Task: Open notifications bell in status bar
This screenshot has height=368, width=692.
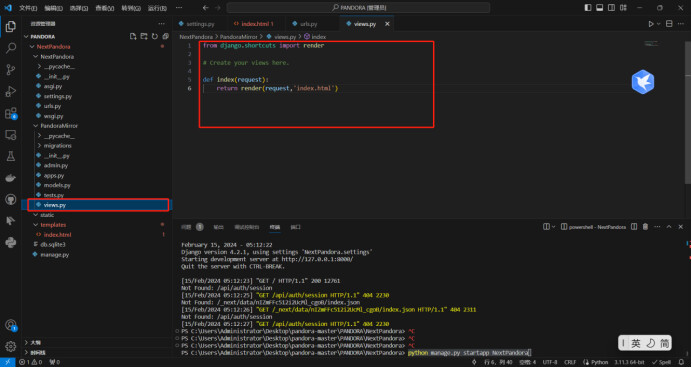Action: (681, 362)
